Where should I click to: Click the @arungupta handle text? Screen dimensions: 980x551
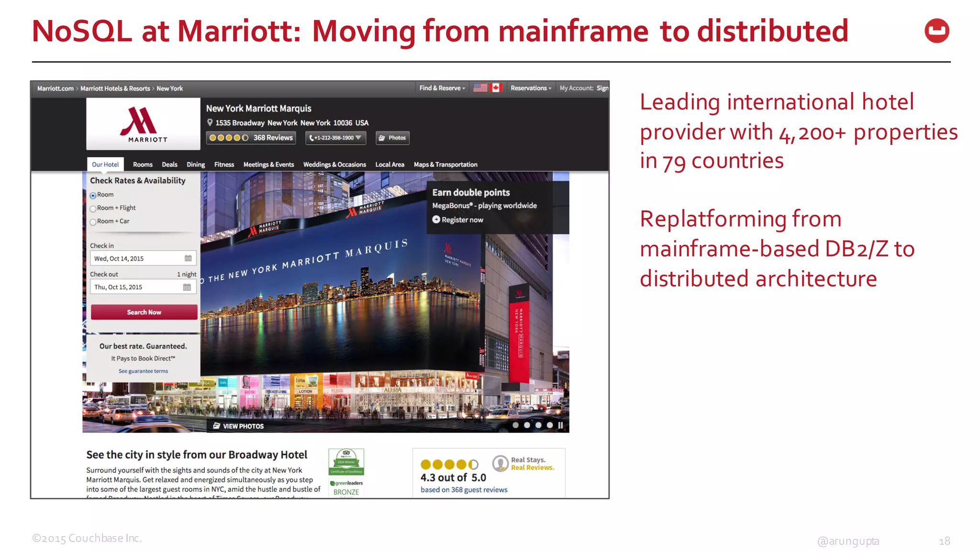tap(848, 541)
